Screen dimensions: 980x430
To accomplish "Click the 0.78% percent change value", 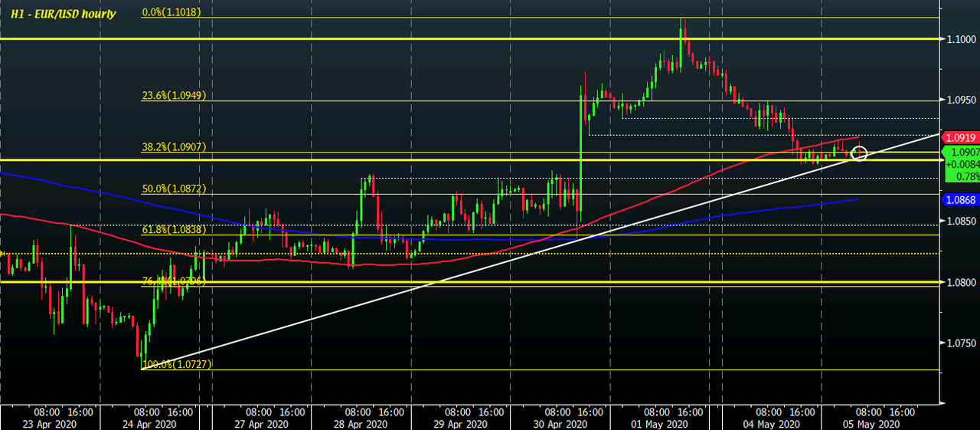I will click(967, 176).
